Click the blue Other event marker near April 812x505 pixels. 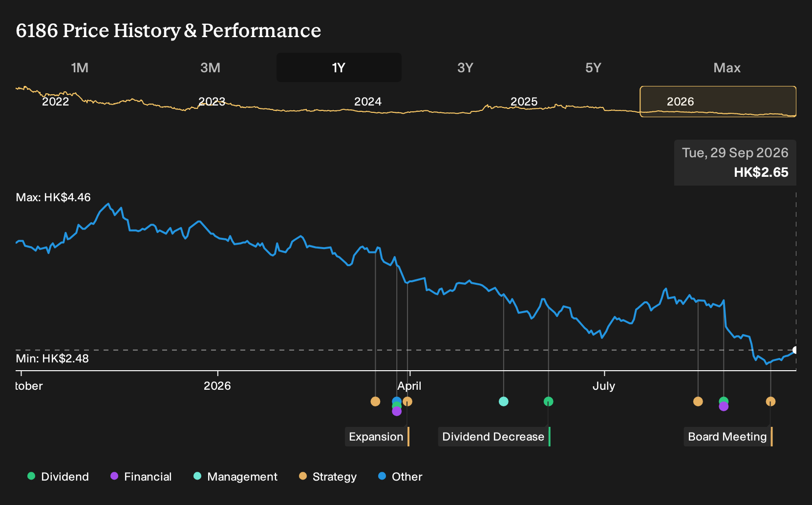pos(397,401)
